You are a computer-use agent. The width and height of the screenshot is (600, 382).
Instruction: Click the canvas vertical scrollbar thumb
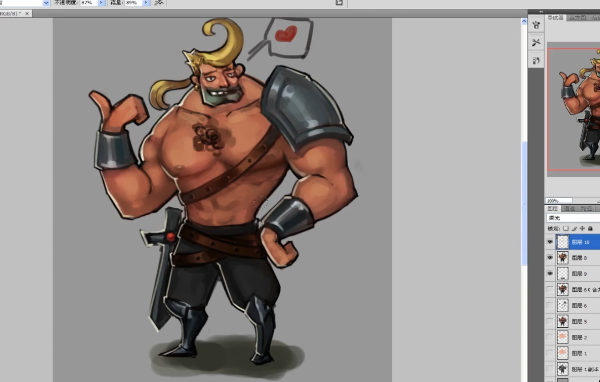tap(524, 203)
